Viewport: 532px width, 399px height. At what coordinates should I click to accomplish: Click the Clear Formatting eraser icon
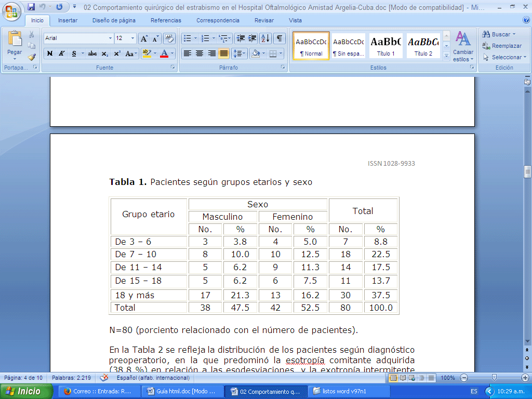169,38
